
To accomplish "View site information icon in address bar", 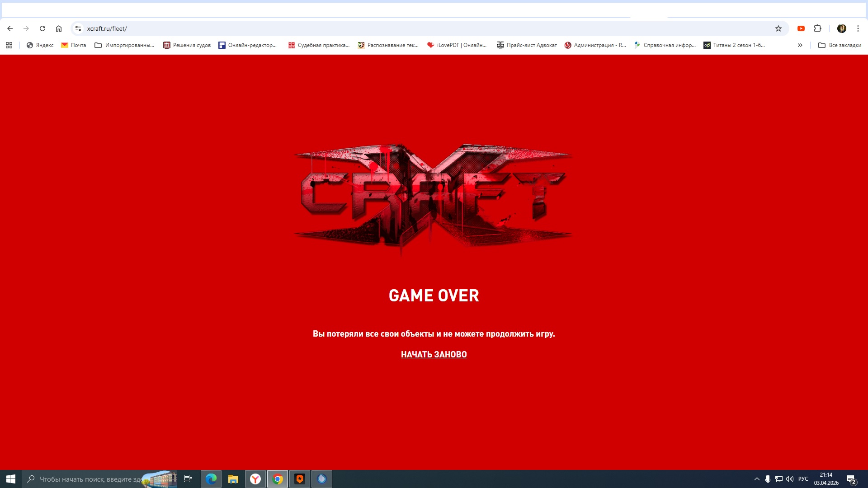I will pyautogui.click(x=78, y=28).
